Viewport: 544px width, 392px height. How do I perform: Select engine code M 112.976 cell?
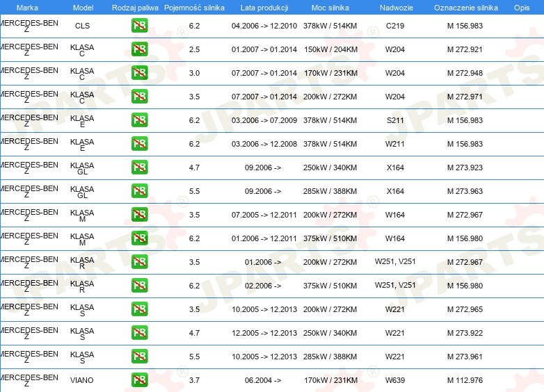(465, 380)
